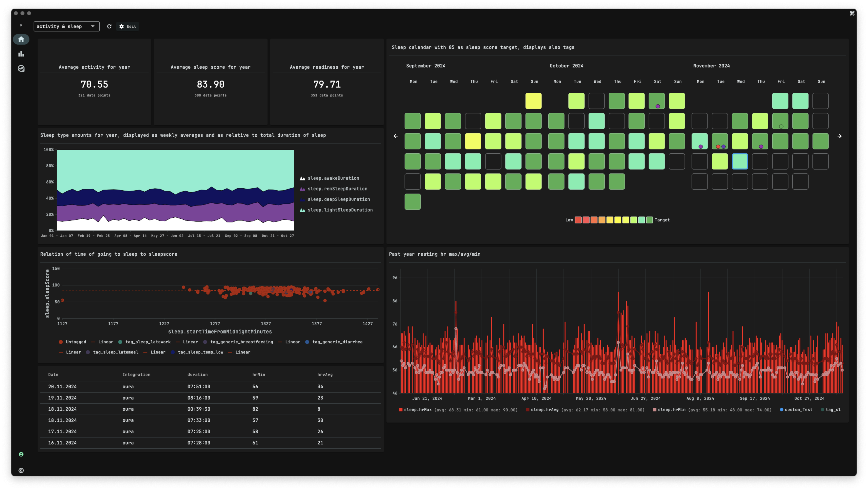Open the home dashboard view
The width and height of the screenshot is (868, 490).
click(21, 39)
